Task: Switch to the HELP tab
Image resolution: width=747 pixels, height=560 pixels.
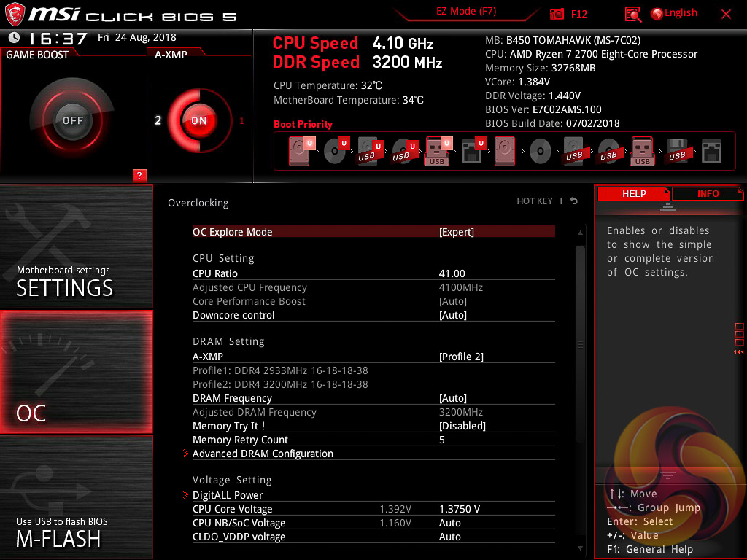Action: point(634,193)
